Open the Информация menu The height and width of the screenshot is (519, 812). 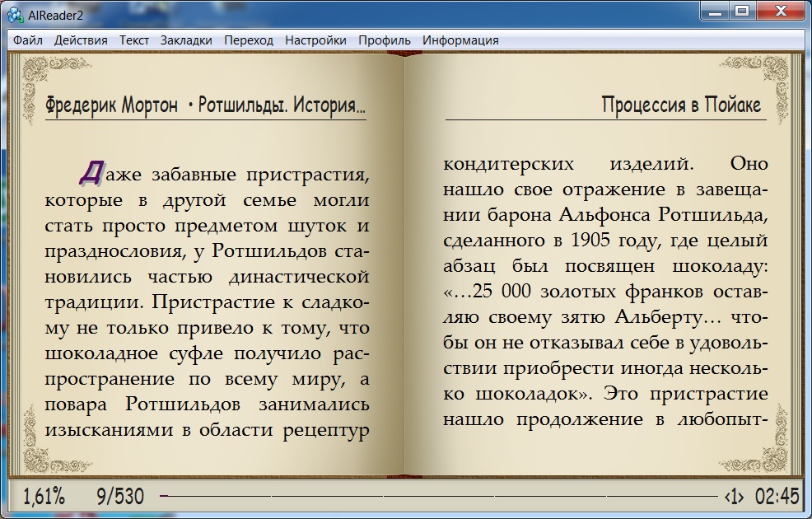460,40
